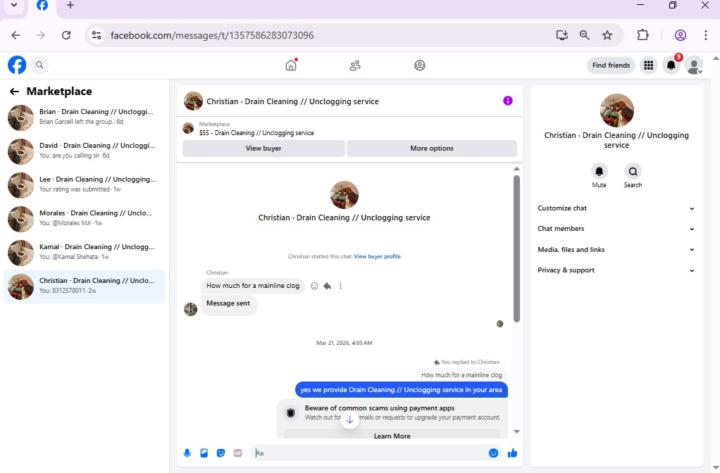
Task: Choose a GIF icon
Action: 237,453
